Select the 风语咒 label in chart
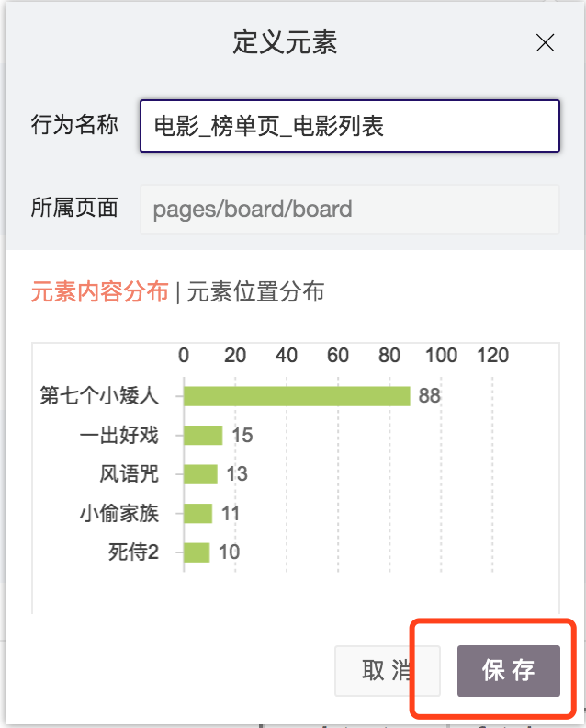 130,474
